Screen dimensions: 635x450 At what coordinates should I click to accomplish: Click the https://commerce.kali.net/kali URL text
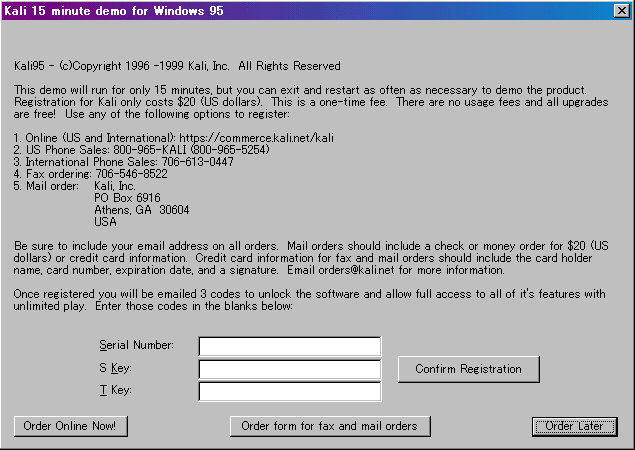[256, 138]
